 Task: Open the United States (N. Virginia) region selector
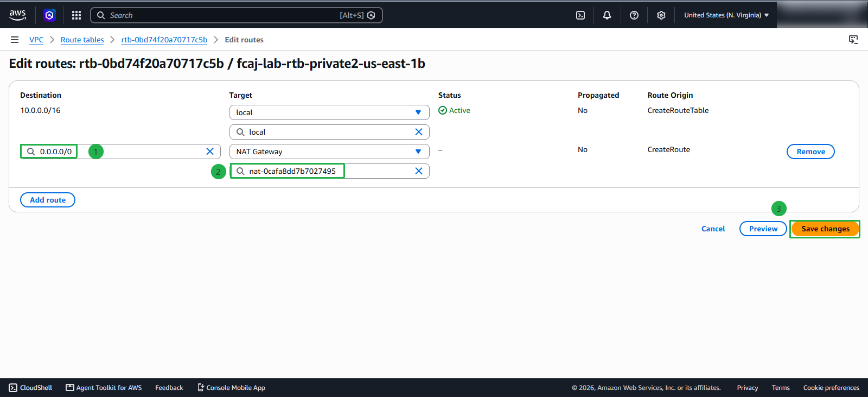click(726, 15)
